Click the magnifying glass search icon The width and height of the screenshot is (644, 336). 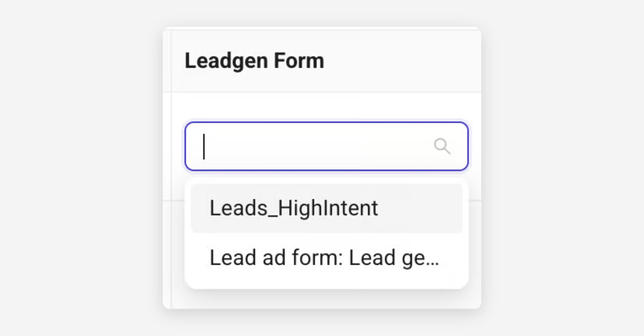442,146
